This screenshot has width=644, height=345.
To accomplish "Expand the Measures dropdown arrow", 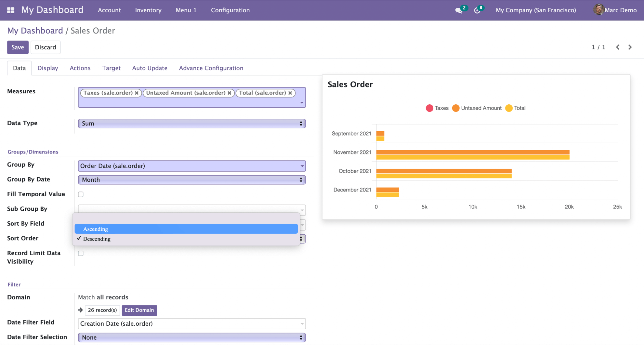I will coord(302,103).
